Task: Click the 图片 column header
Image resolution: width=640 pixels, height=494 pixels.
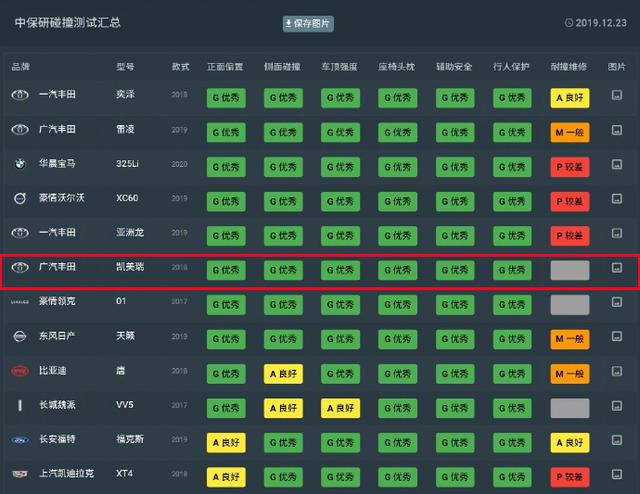Action: (617, 67)
